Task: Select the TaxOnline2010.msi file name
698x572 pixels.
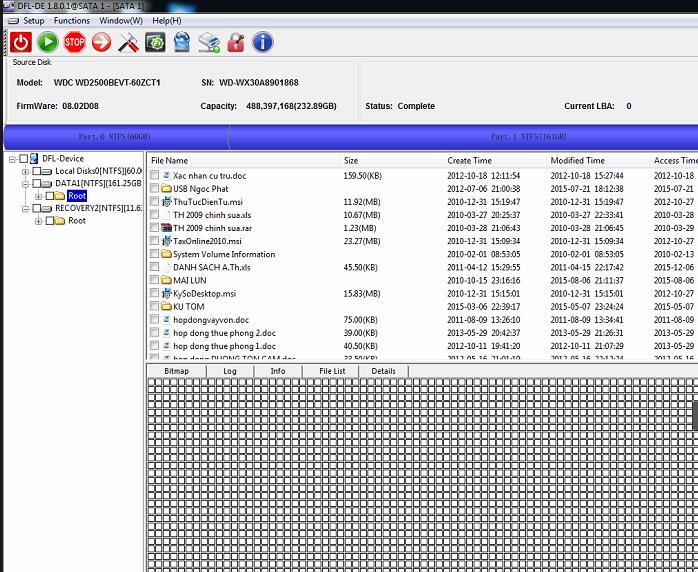Action: click(x=207, y=241)
